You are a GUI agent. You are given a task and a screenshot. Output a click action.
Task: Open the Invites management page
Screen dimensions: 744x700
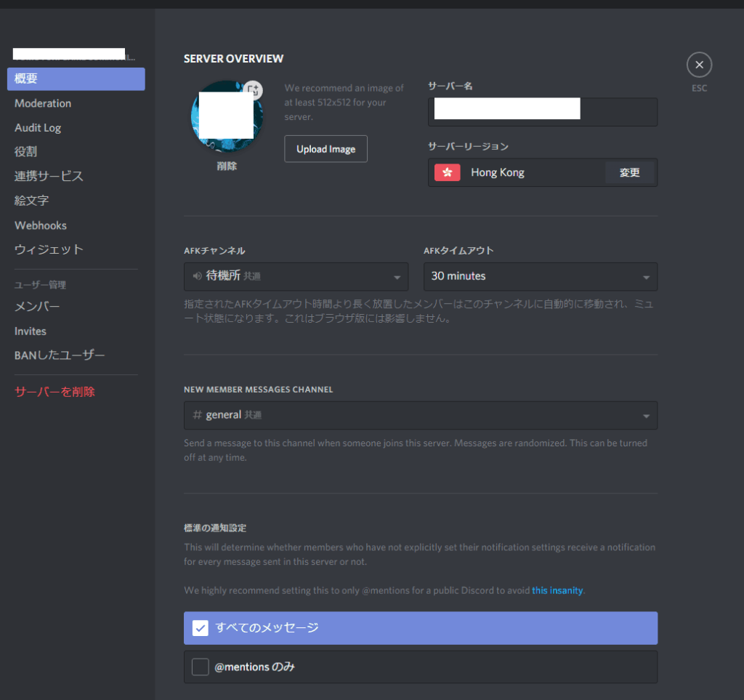tap(31, 331)
